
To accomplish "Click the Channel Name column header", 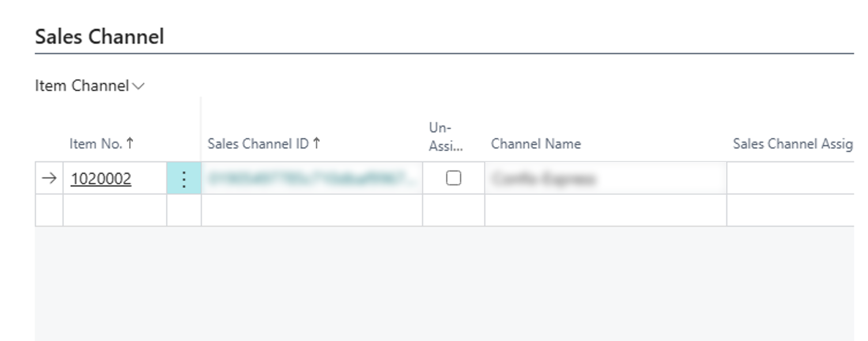I will [535, 144].
